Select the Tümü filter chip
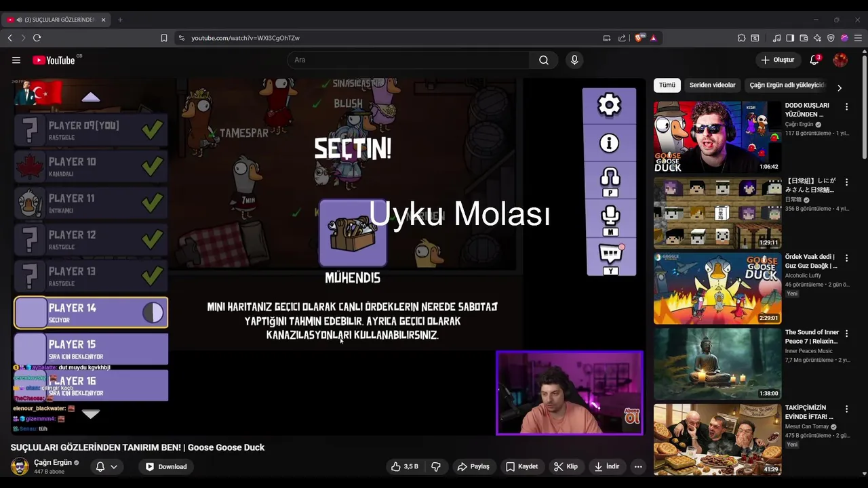Image resolution: width=868 pixels, height=488 pixels. (667, 85)
